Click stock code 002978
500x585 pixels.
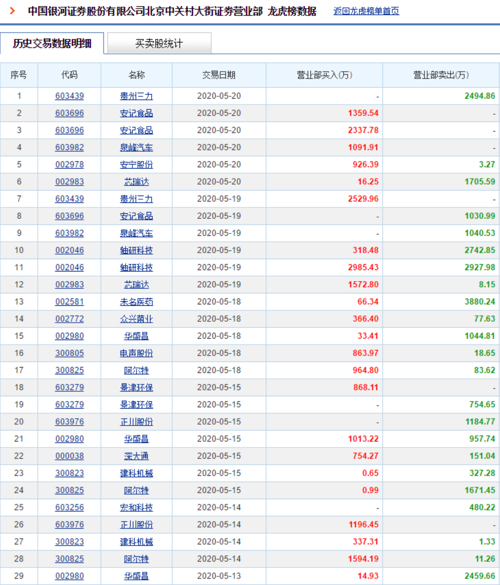click(x=69, y=165)
